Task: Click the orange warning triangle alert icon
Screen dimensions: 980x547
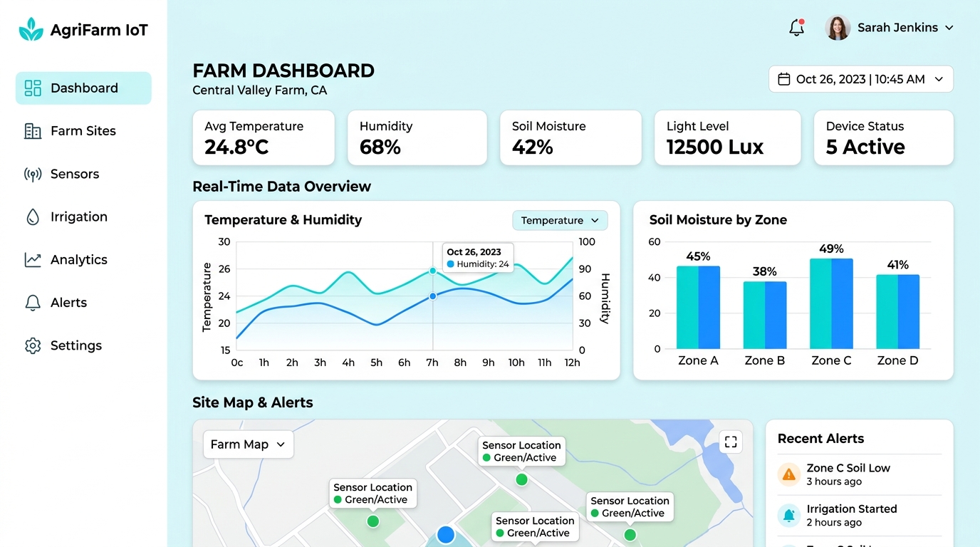Action: (788, 474)
